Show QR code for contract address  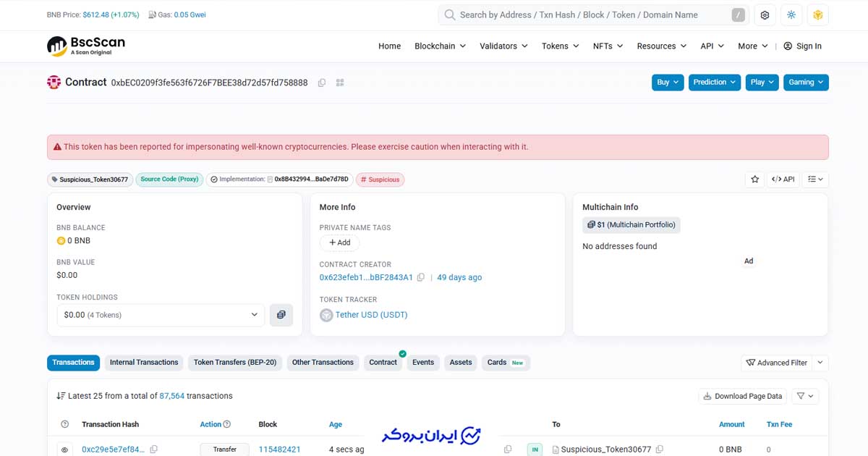(340, 83)
